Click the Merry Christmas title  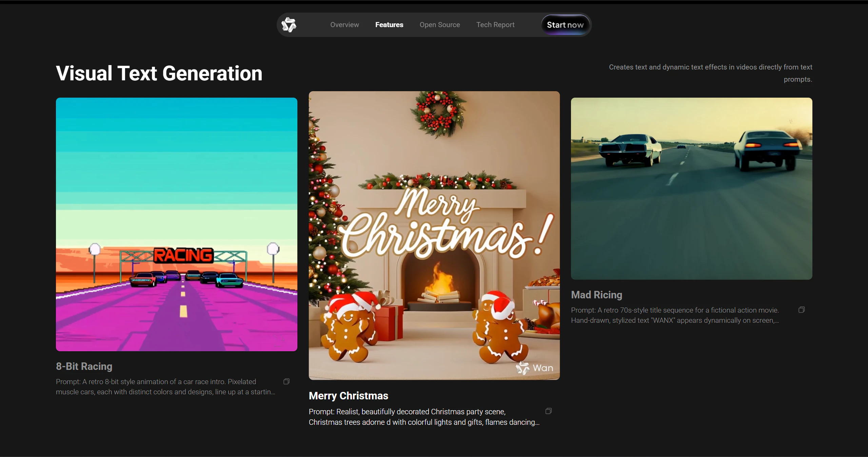[x=348, y=396]
